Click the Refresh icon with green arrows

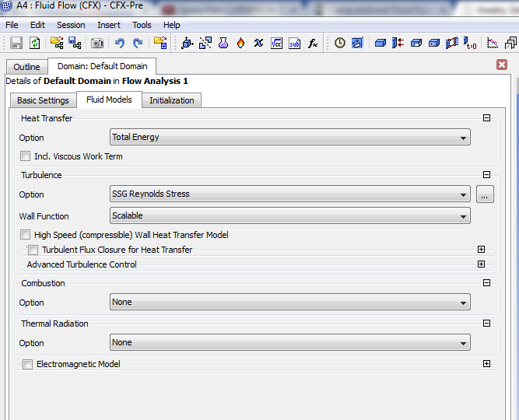click(x=35, y=43)
